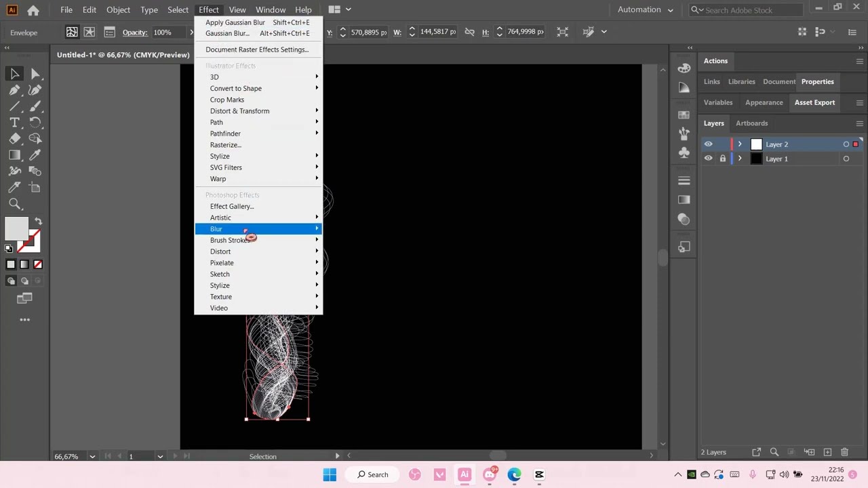868x488 pixels.
Task: Open the Color panel palette icon
Action: point(684,68)
